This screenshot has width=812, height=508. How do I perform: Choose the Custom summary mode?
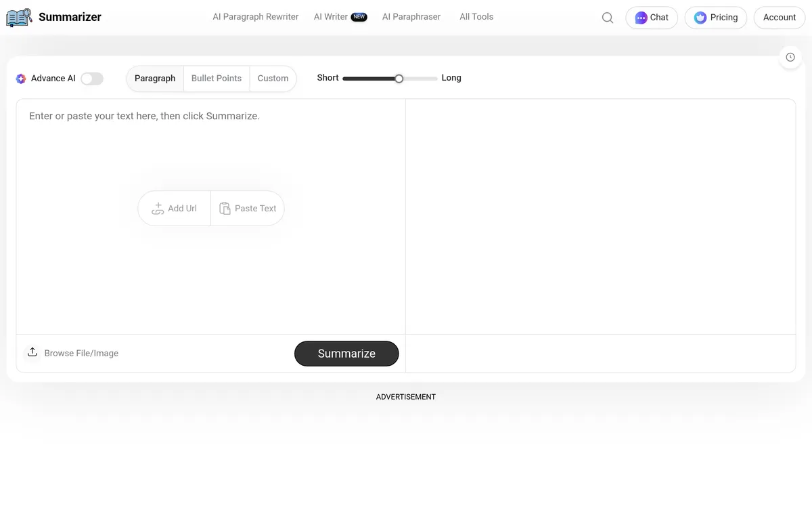[273, 79]
